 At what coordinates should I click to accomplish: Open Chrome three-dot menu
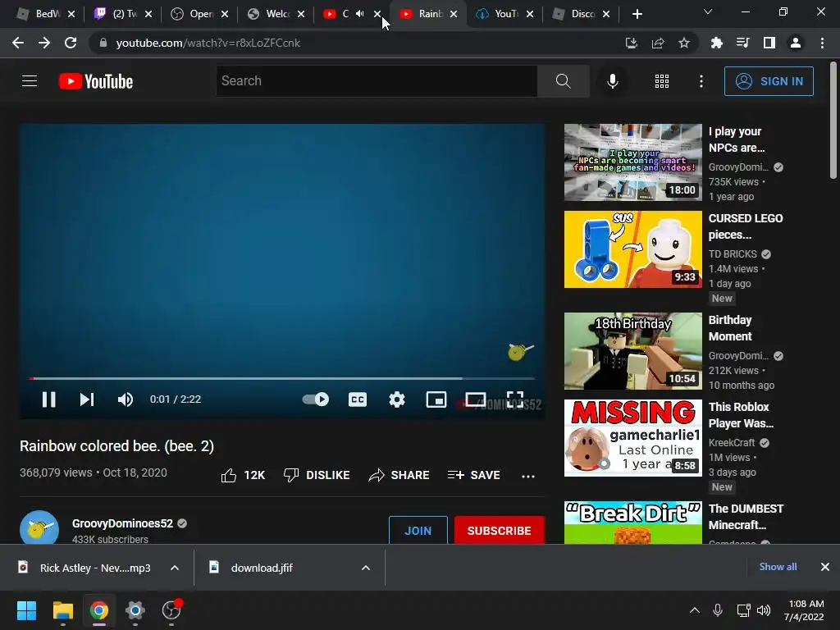click(822, 43)
